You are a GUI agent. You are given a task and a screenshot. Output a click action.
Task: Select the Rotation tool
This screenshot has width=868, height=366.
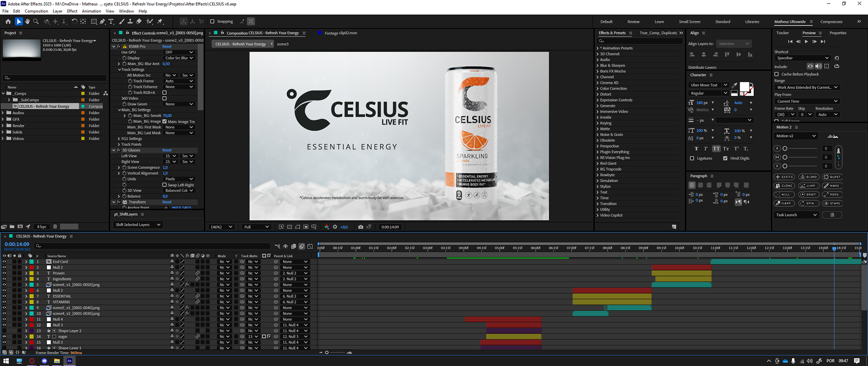coord(75,21)
